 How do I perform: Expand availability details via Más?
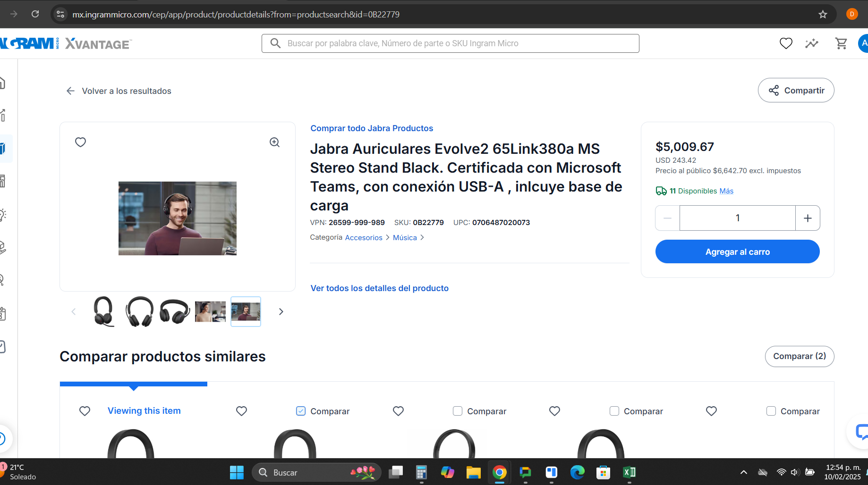(726, 191)
